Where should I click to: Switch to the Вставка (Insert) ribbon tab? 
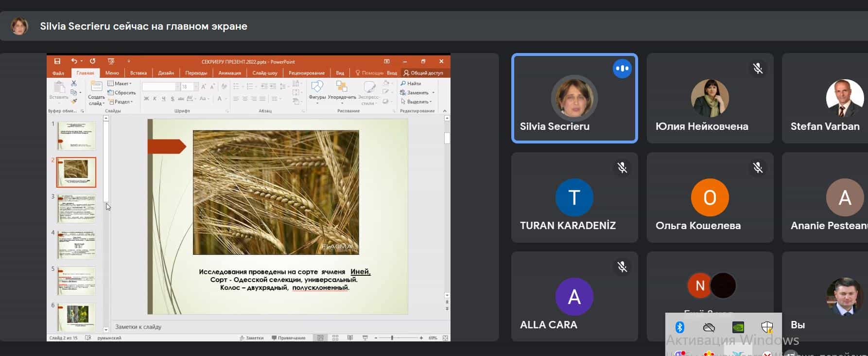tap(139, 73)
